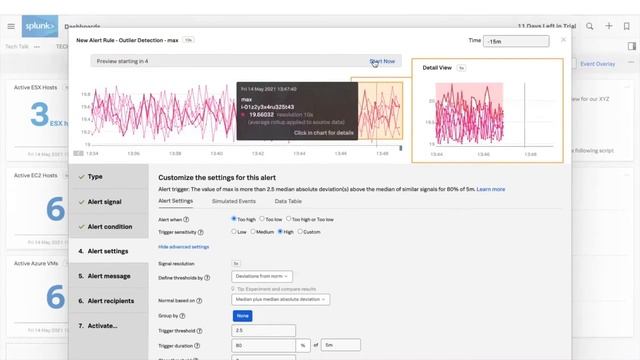This screenshot has height=360, width=640.
Task: Switch to Data Table tab
Action: 288,201
